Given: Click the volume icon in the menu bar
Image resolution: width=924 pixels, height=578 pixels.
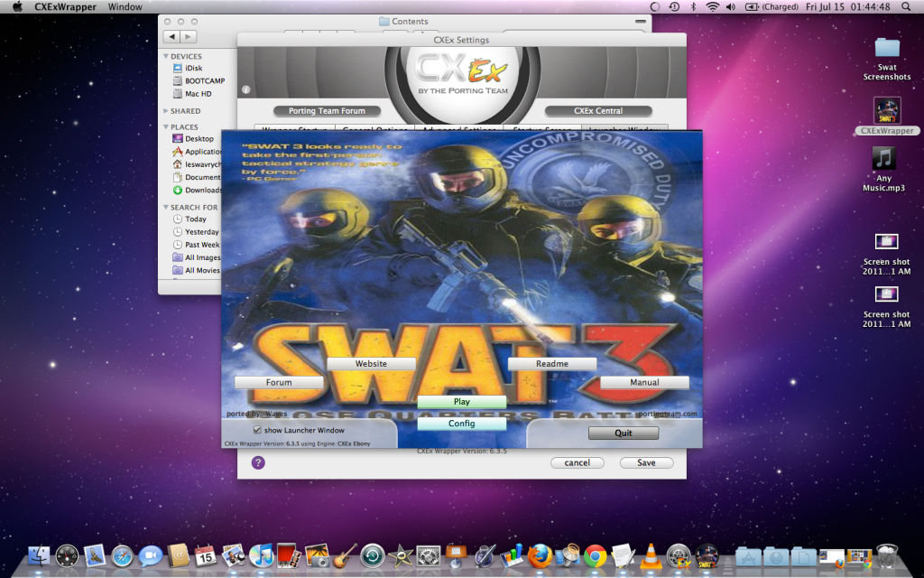Looking at the screenshot, I should click(731, 7).
